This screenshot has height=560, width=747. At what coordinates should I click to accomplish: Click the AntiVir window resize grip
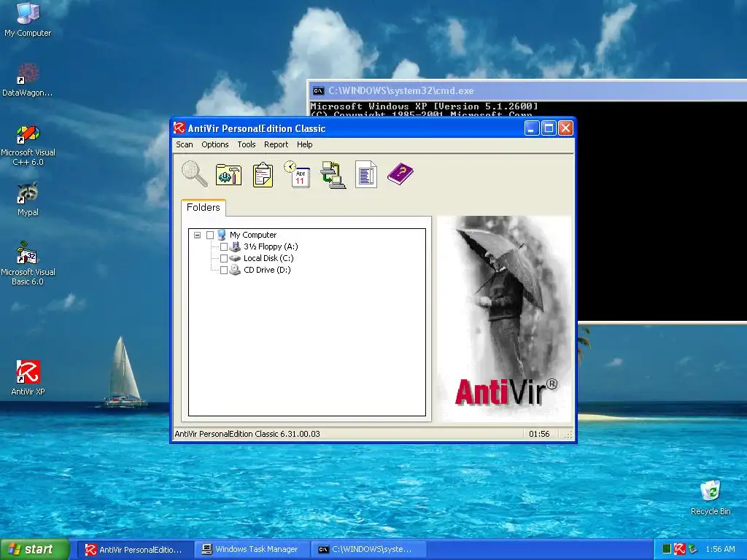click(x=568, y=435)
